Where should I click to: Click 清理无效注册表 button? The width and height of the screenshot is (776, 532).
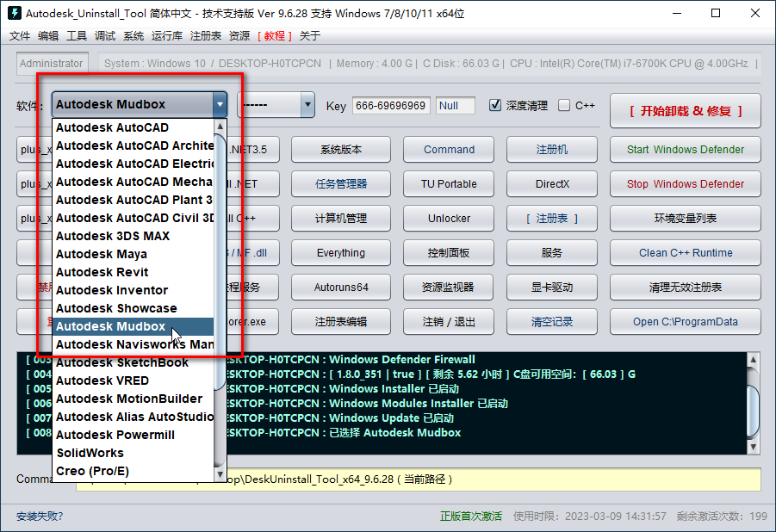pos(686,287)
